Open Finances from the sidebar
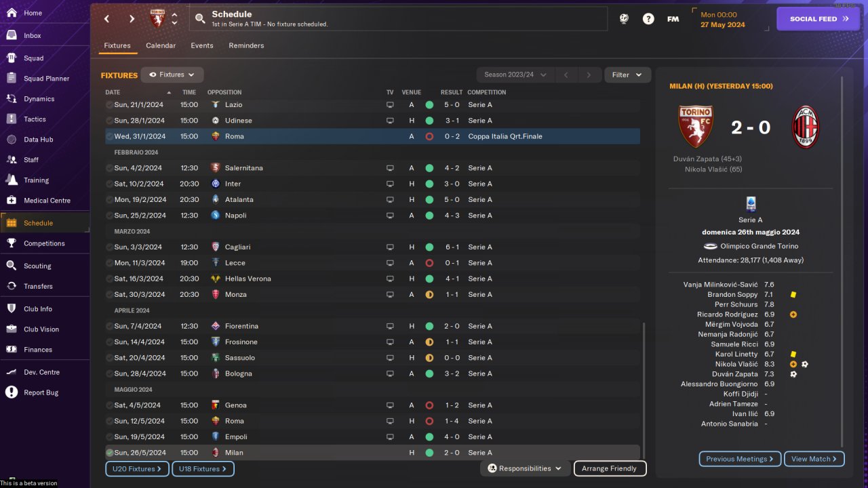 click(38, 350)
